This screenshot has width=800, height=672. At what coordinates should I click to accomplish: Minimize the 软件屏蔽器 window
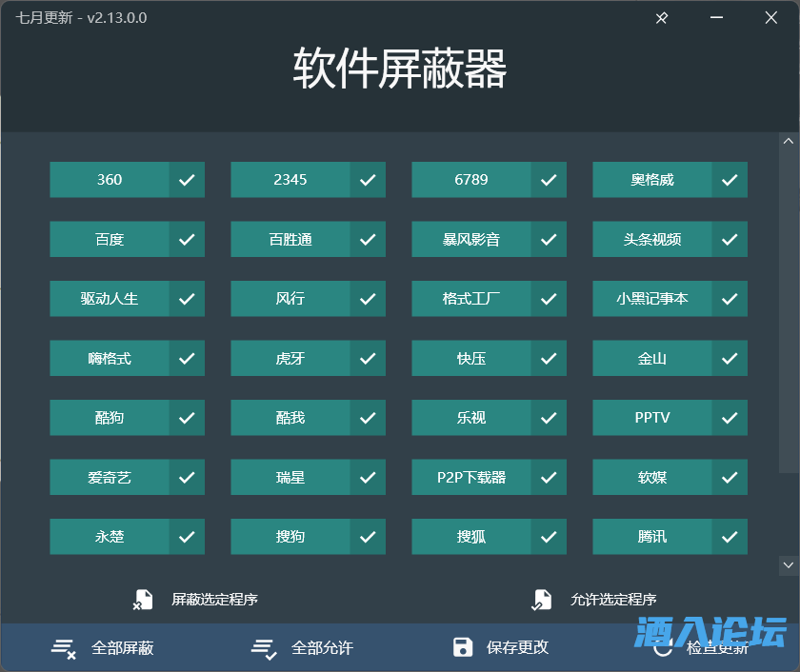click(x=716, y=18)
